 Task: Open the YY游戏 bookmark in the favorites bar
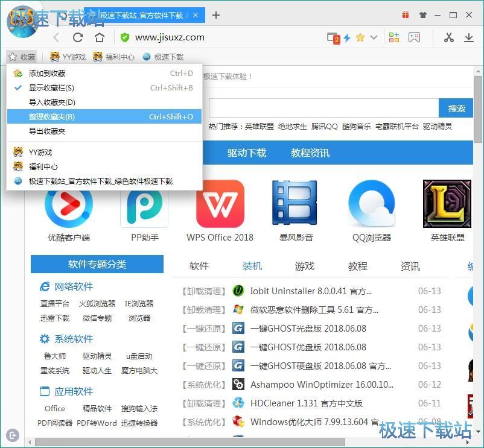point(68,57)
